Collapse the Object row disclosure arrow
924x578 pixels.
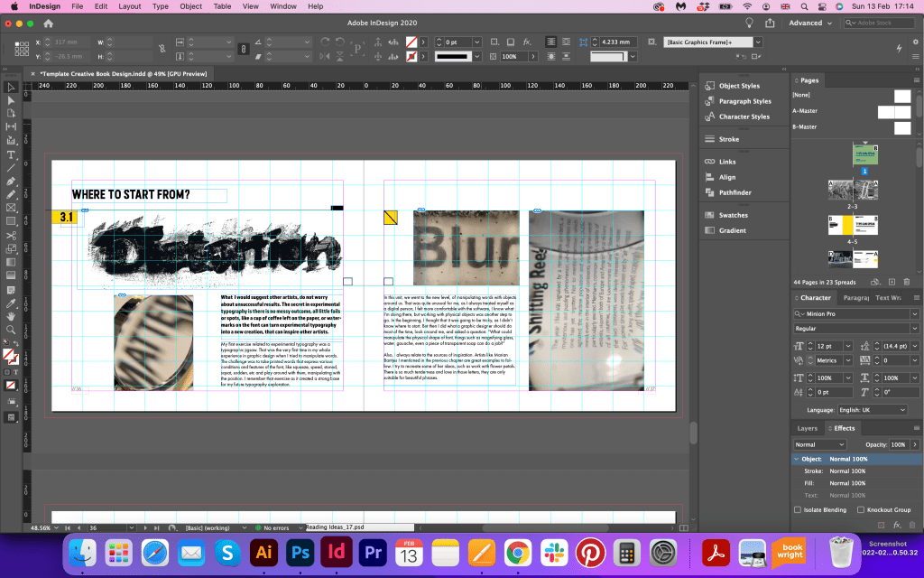[796, 459]
